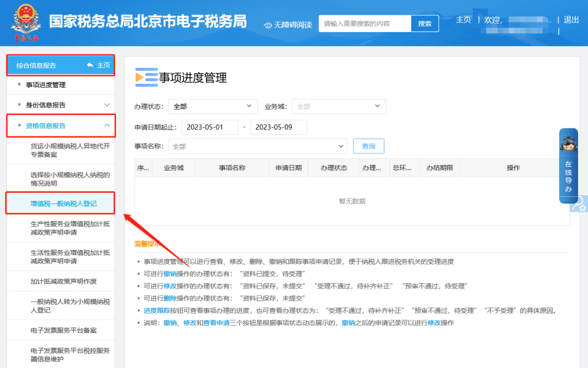Click the 主页 link in top header
The image size is (588, 368).
pos(463,20)
